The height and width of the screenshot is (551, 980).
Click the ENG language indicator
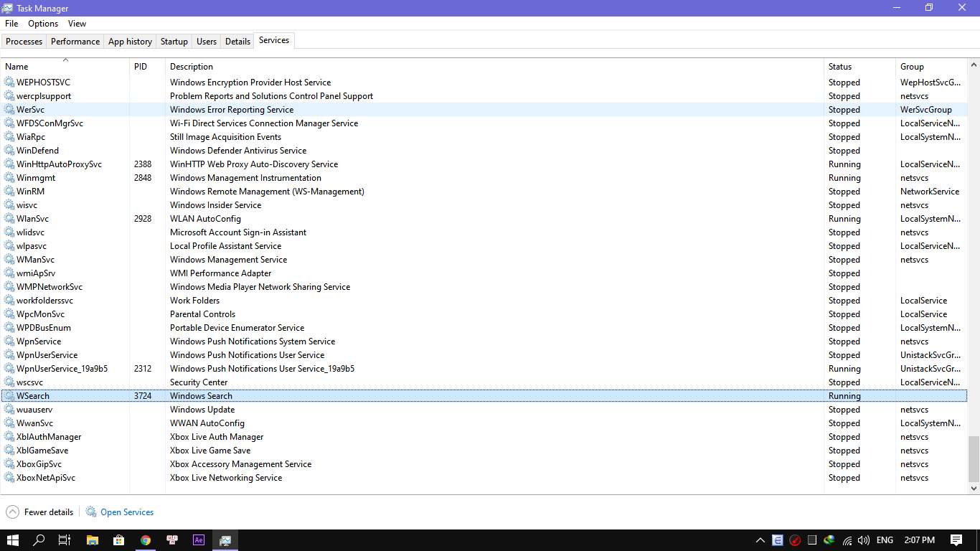point(885,540)
